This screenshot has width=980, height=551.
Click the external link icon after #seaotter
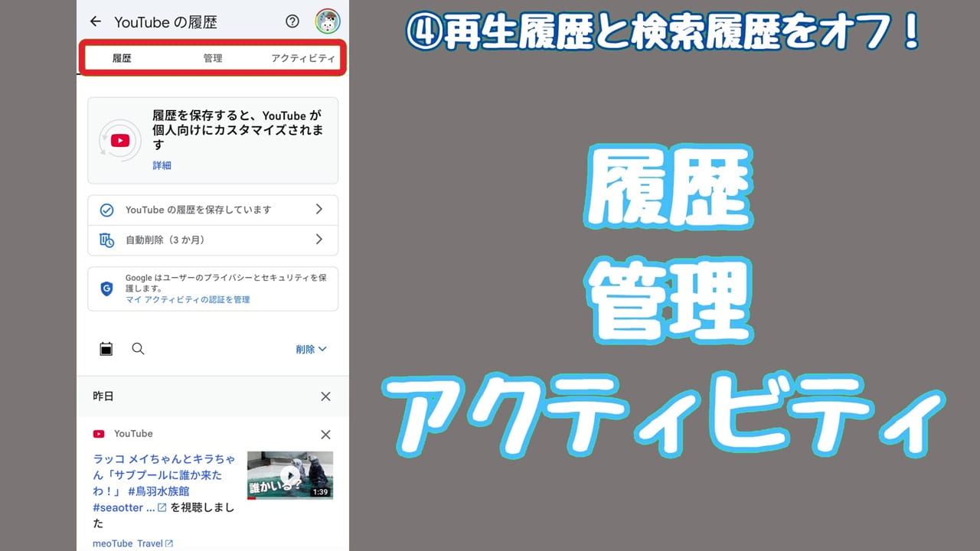click(162, 507)
